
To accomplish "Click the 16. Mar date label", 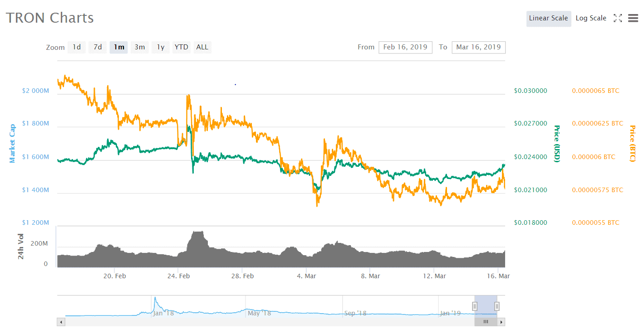I will 498,276.
